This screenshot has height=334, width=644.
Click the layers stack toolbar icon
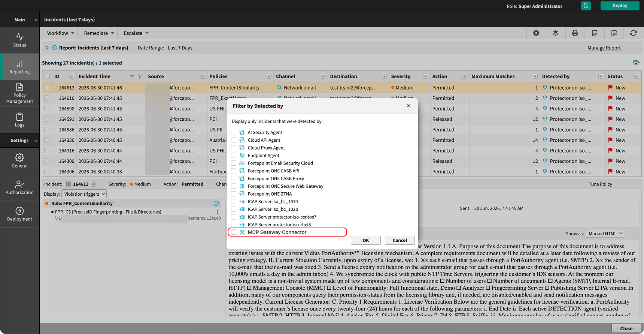coord(556,33)
